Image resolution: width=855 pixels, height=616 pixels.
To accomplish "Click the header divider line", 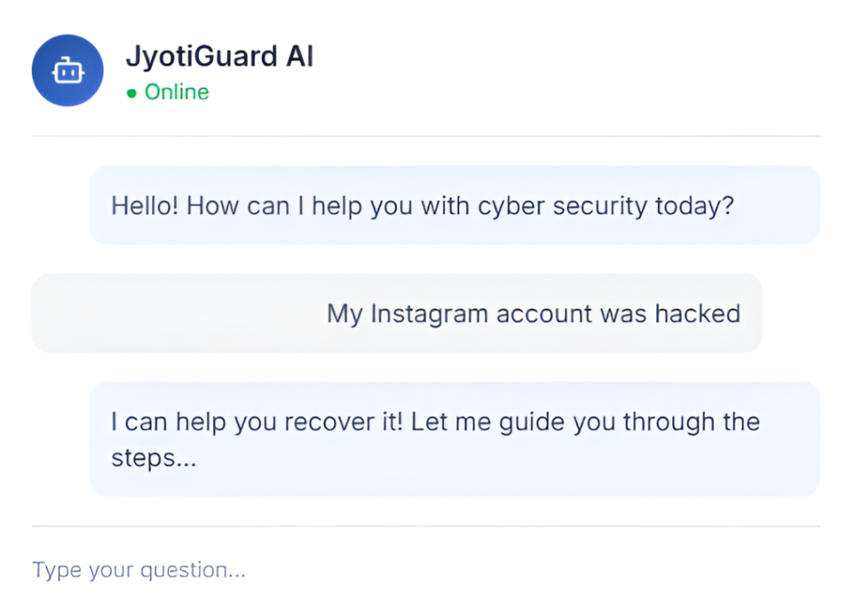I will click(x=427, y=134).
